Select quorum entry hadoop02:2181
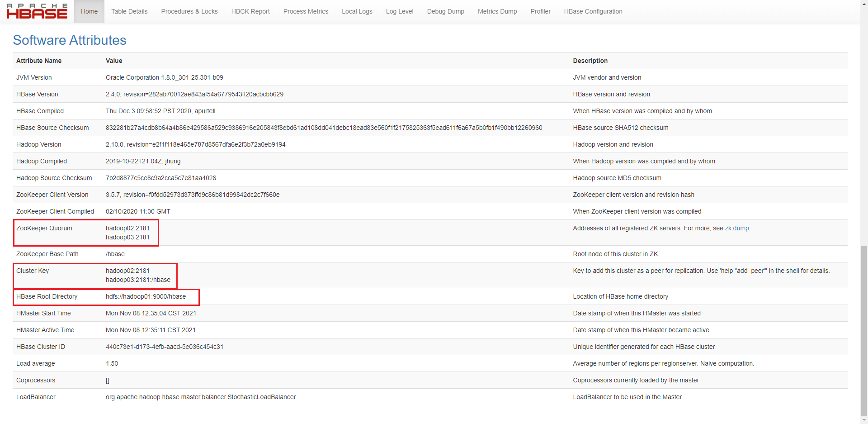This screenshot has height=424, width=868. tap(127, 228)
